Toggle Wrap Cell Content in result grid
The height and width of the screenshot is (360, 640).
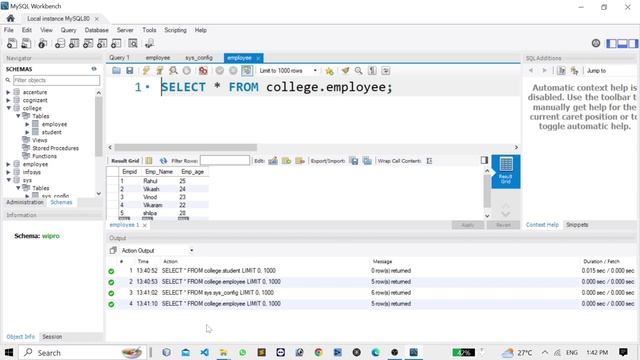click(429, 161)
